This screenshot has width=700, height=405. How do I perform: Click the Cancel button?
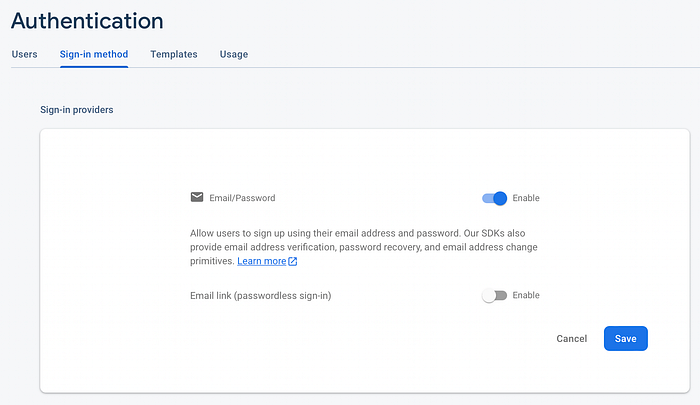(x=571, y=338)
